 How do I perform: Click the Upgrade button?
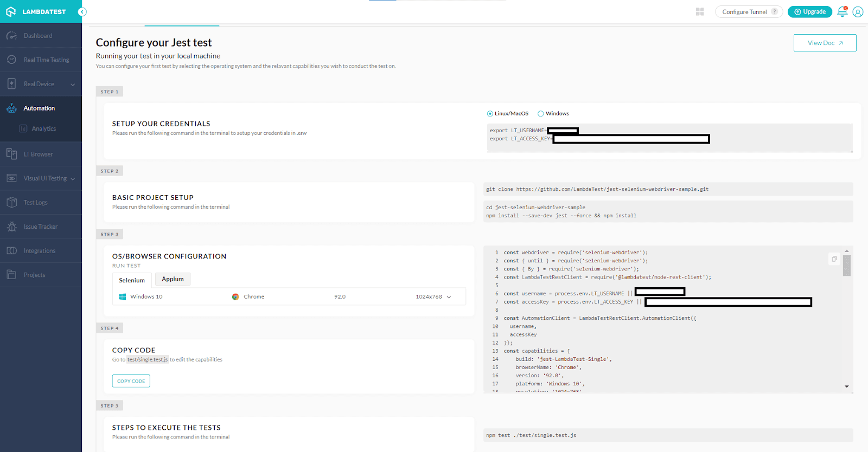[x=809, y=12]
